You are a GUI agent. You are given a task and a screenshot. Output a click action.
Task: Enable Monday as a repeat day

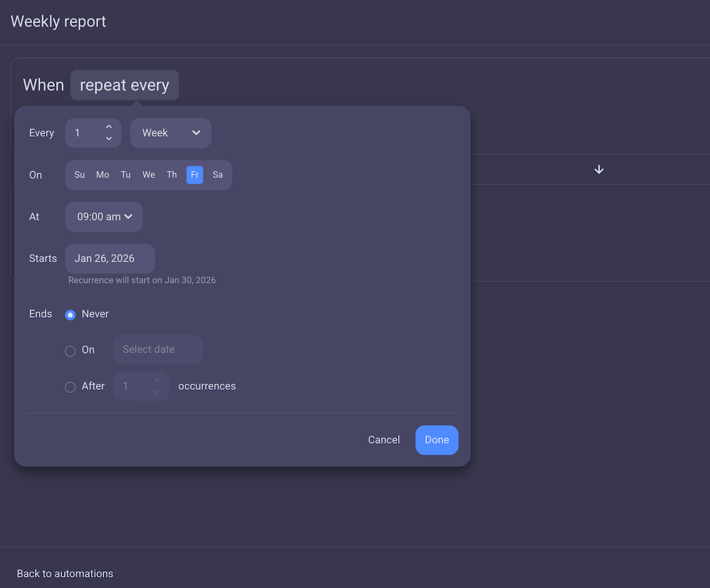click(x=102, y=175)
